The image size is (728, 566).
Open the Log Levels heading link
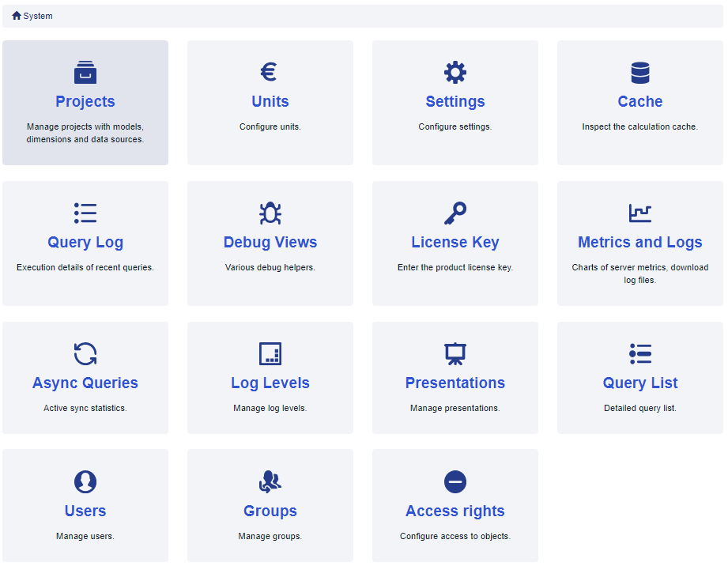click(x=270, y=383)
